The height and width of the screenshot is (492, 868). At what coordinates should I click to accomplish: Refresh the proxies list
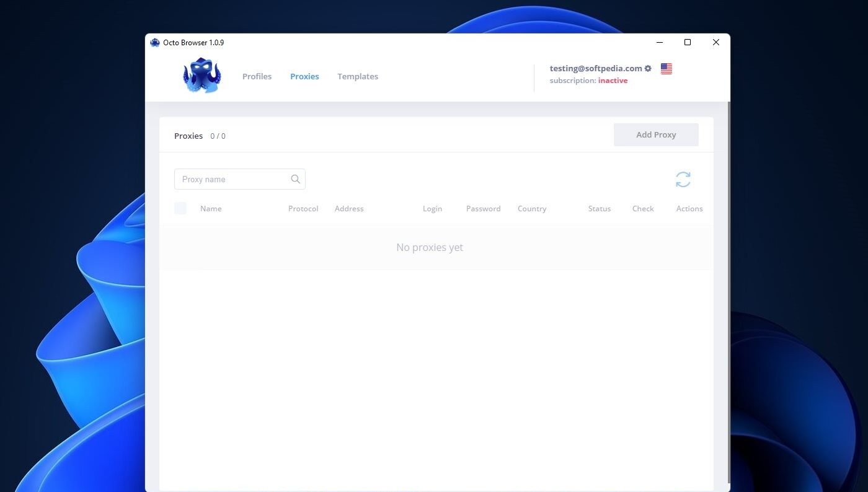tap(683, 180)
